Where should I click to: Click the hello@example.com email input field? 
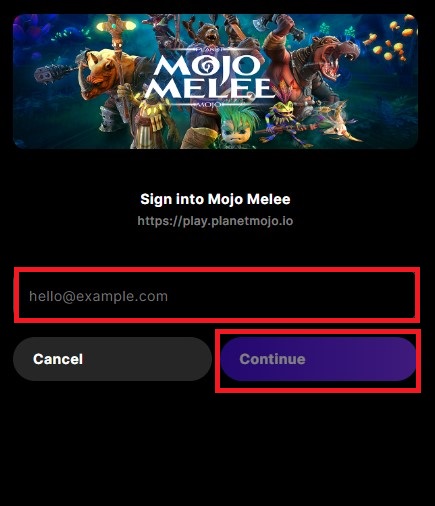pos(217,295)
